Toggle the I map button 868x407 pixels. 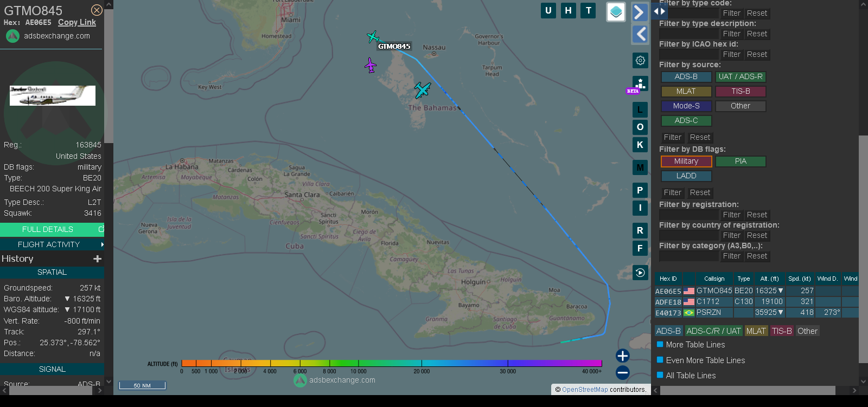coord(640,208)
